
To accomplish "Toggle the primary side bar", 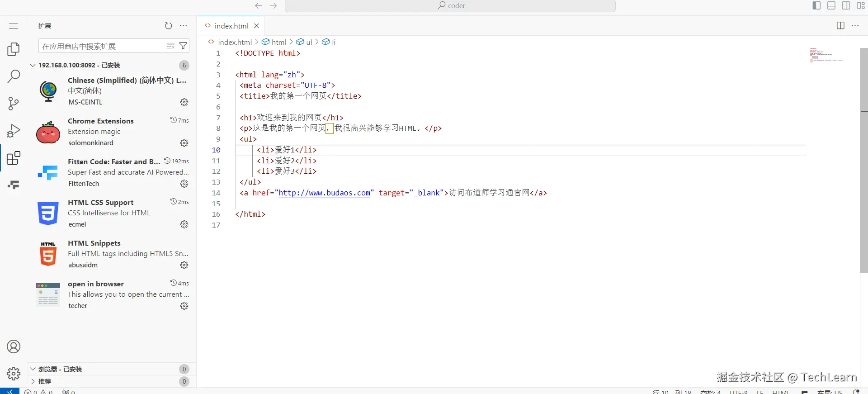I will tap(816, 5).
